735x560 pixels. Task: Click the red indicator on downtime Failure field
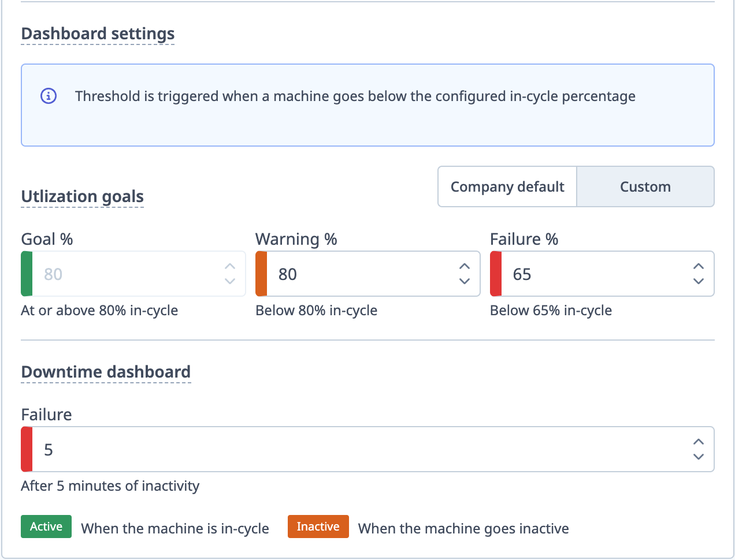(x=25, y=449)
